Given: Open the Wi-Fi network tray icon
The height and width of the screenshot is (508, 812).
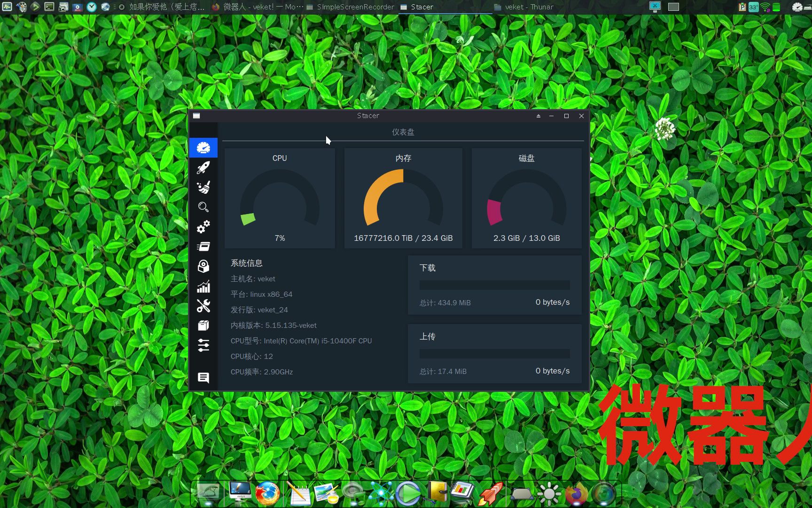Looking at the screenshot, I should 765,7.
